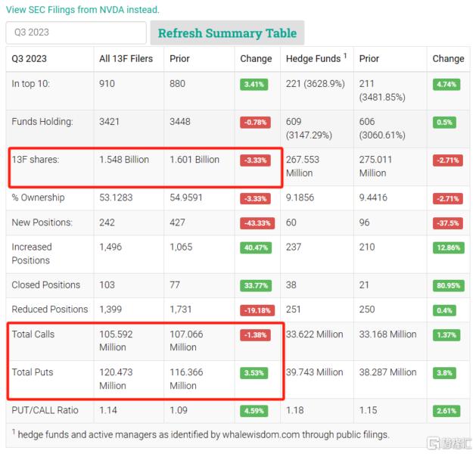The height and width of the screenshot is (454, 476).
Task: Select the Funds Holding value 3421
Action: pos(109,122)
